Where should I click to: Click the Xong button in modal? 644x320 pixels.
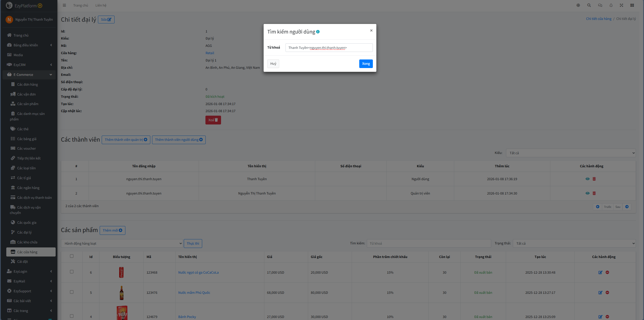pos(366,64)
